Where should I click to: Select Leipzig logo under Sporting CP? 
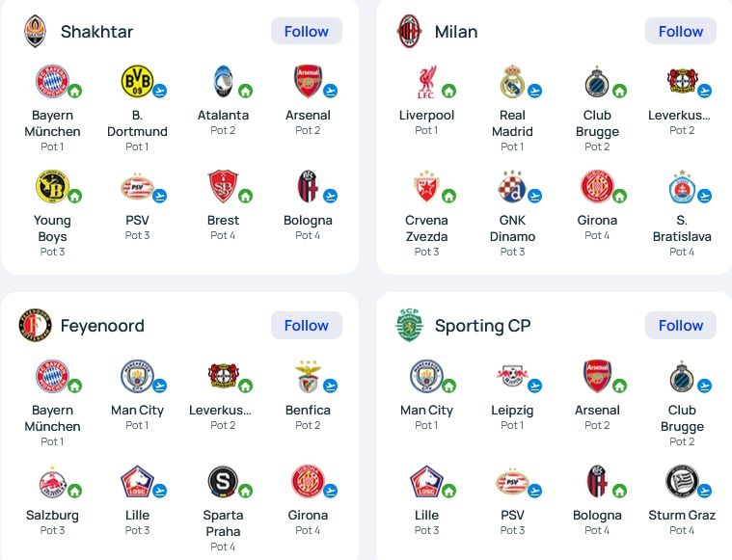[512, 375]
